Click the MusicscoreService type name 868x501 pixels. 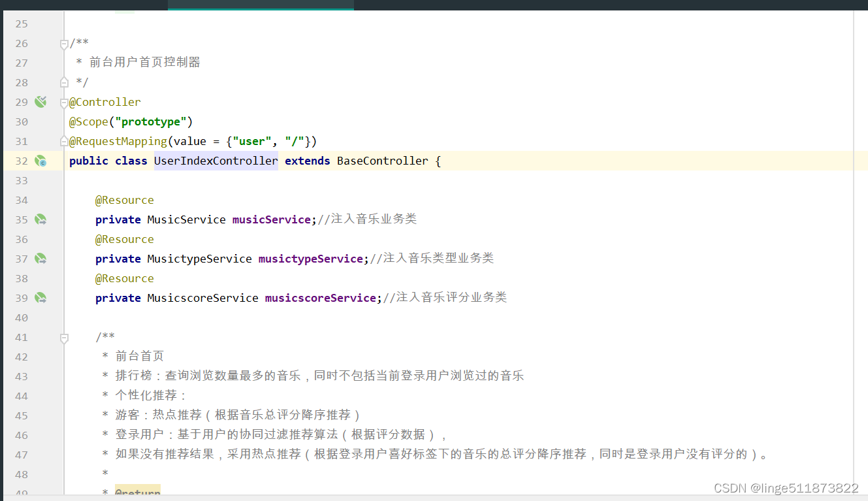point(203,298)
